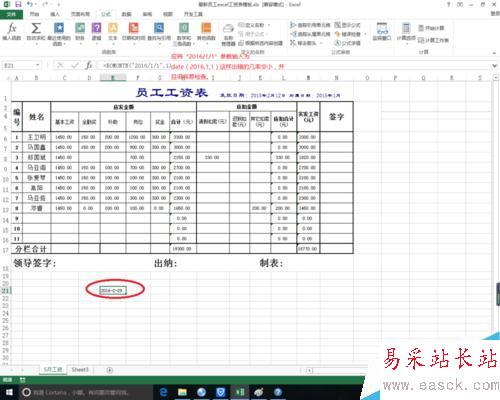Viewport: 500px width, 400px height.
Task: Open the Watch Window (监视窗口)
Action: [x=382, y=32]
